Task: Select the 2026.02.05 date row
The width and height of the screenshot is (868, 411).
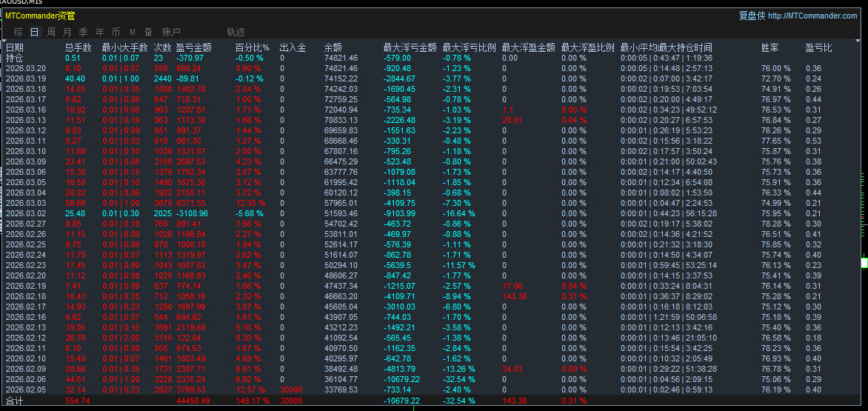Action: point(26,390)
